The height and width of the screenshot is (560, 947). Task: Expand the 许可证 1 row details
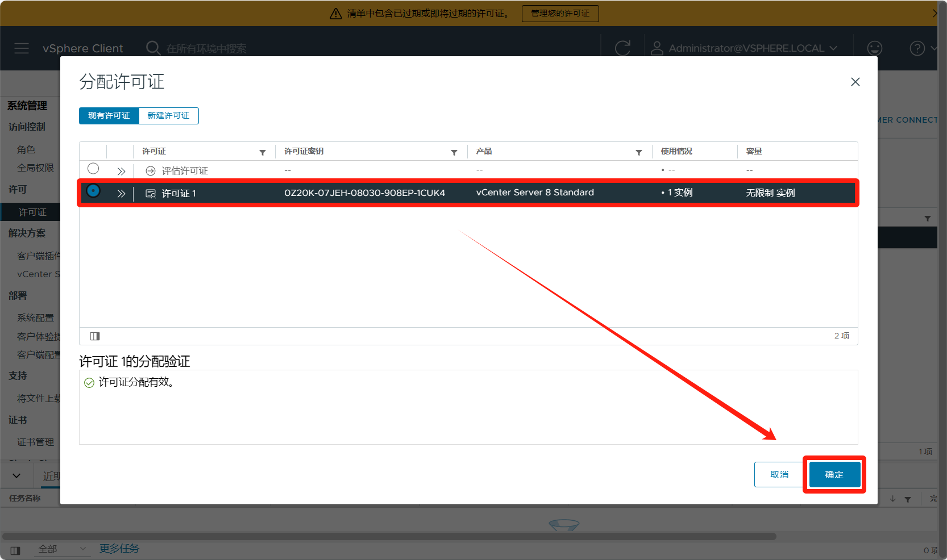tap(121, 194)
